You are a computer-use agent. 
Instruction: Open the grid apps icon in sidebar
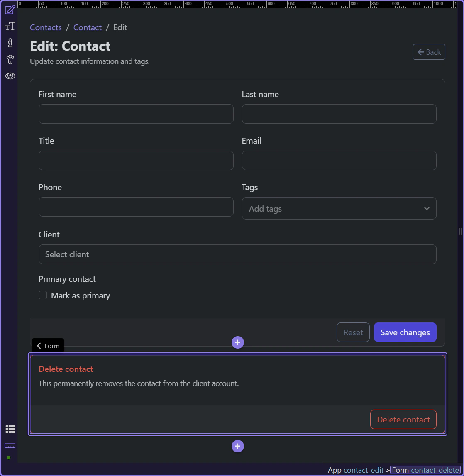(10, 429)
